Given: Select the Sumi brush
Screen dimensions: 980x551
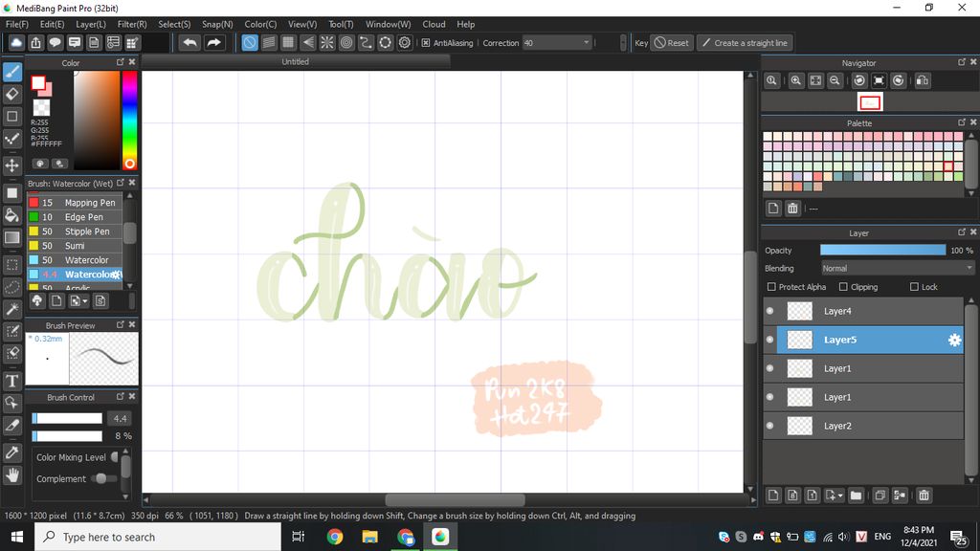Looking at the screenshot, I should [x=75, y=246].
